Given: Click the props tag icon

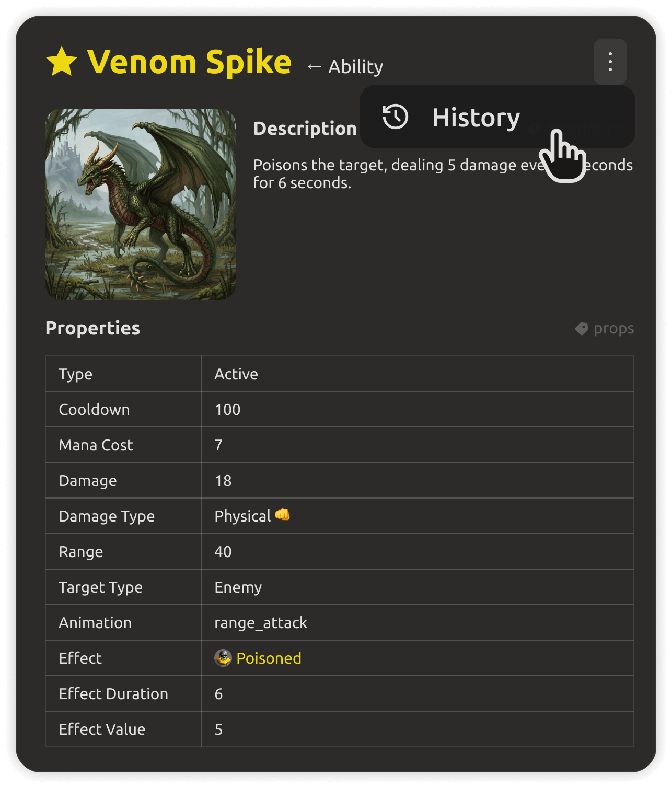Looking at the screenshot, I should (x=582, y=329).
